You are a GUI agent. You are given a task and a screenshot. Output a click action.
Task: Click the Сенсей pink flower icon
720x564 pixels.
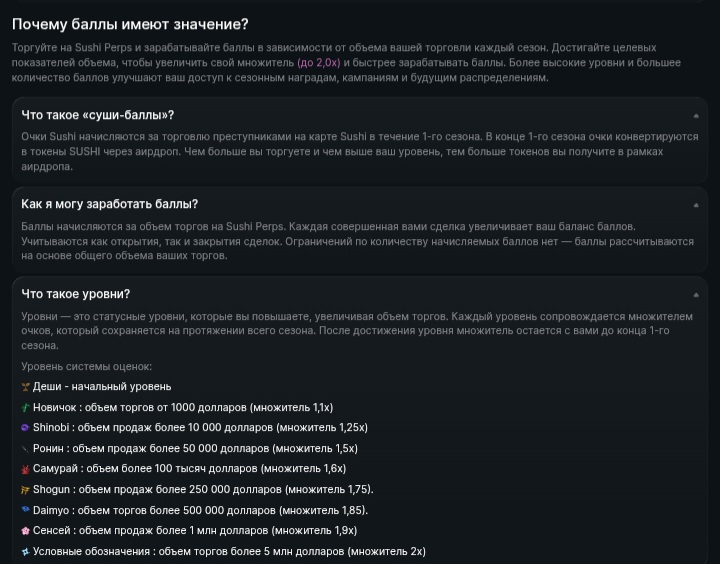click(25, 530)
